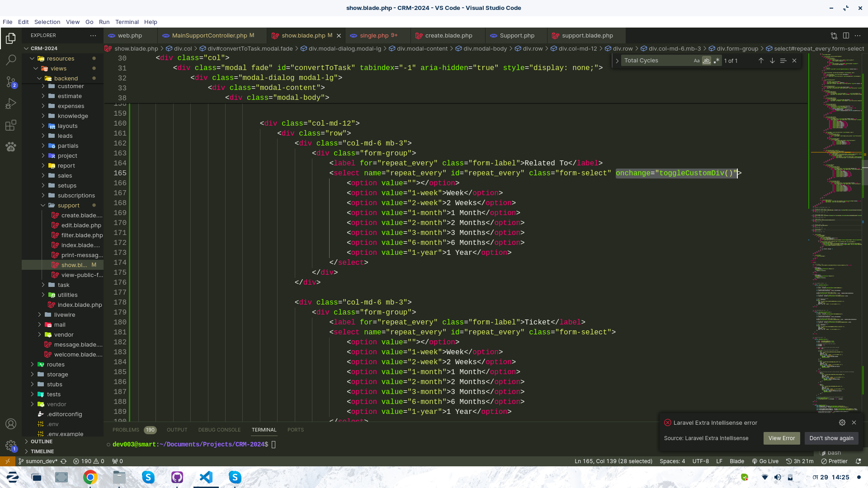Open editor more actions ellipsis

[858, 36]
